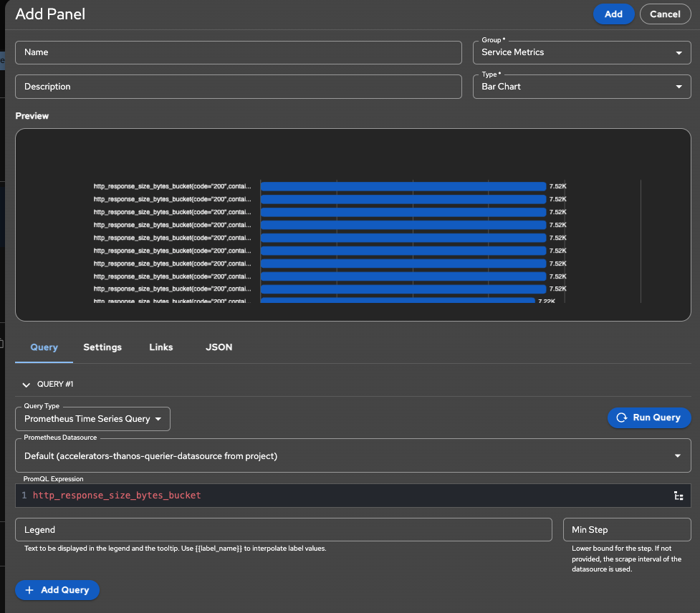The image size is (700, 613).
Task: Select the Query tab
Action: pyautogui.click(x=44, y=347)
